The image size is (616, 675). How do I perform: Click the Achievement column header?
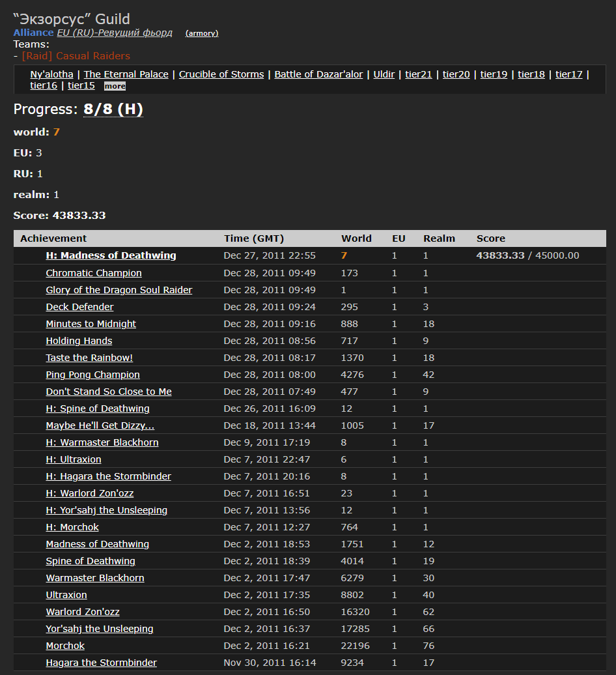(53, 238)
